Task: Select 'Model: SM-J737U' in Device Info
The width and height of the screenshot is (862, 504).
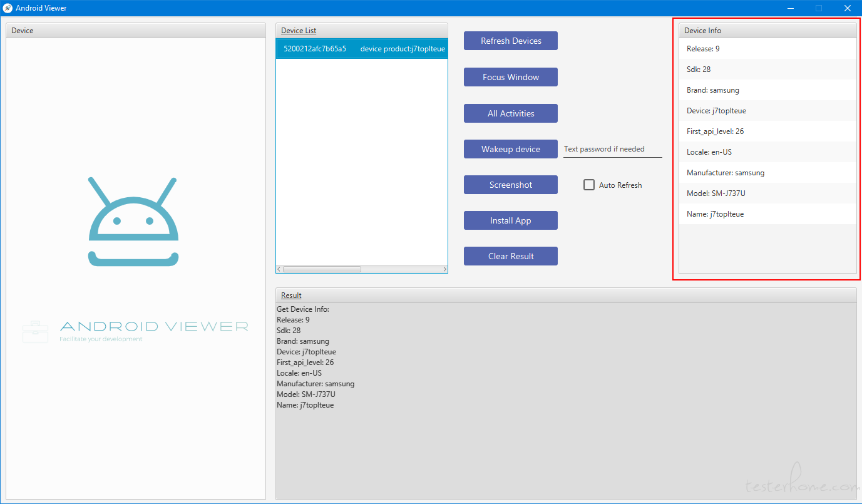Action: click(x=767, y=193)
